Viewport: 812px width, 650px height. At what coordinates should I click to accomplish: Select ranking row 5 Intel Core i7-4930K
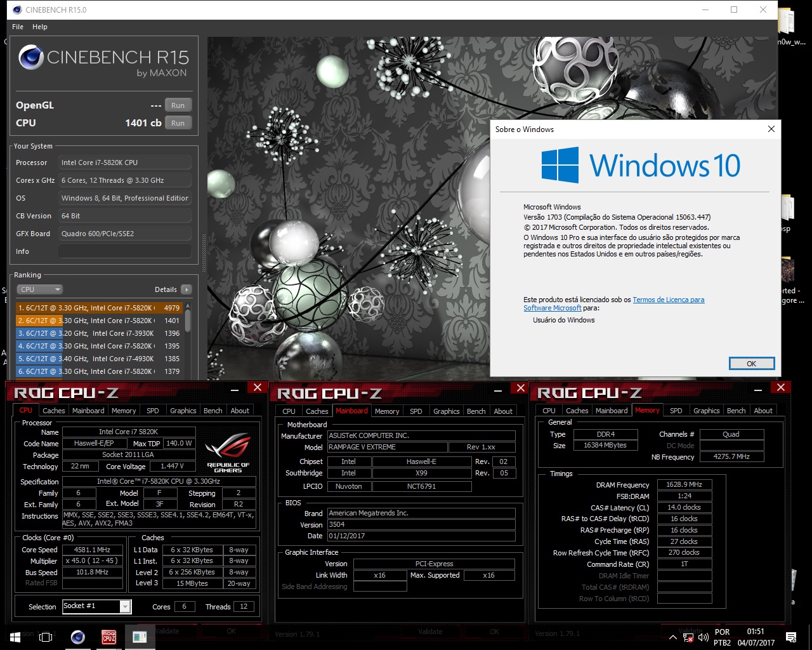click(99, 359)
